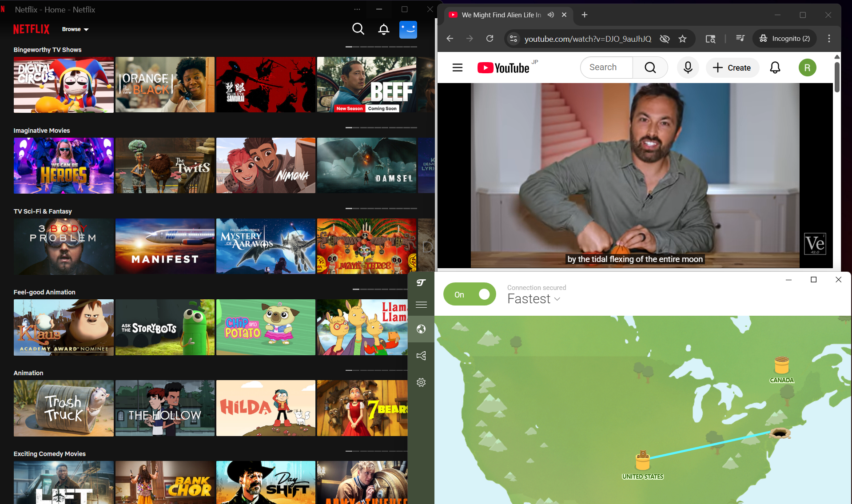
Task: Click the TunnelBear logo icon
Action: 421,283
